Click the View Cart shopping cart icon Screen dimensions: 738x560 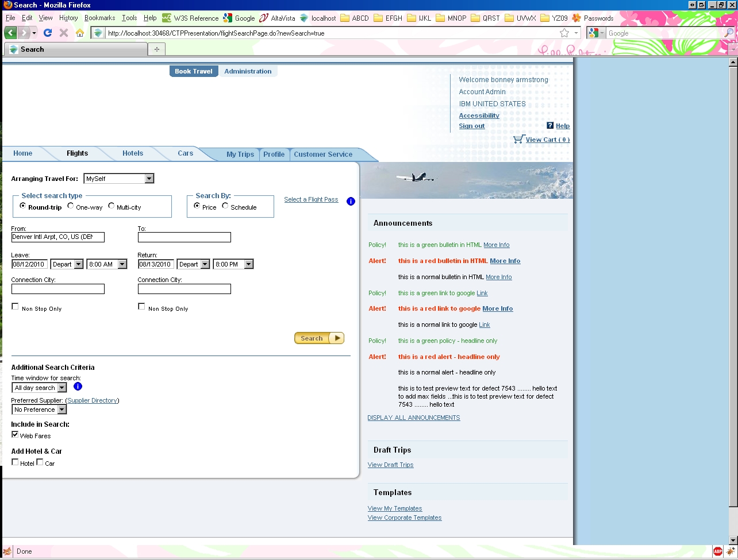(518, 139)
